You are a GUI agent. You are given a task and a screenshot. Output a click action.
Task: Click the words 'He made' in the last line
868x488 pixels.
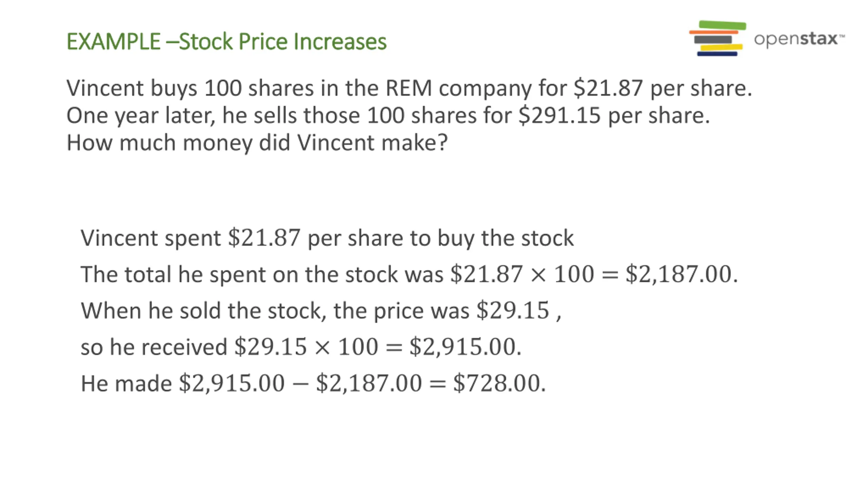click(126, 384)
